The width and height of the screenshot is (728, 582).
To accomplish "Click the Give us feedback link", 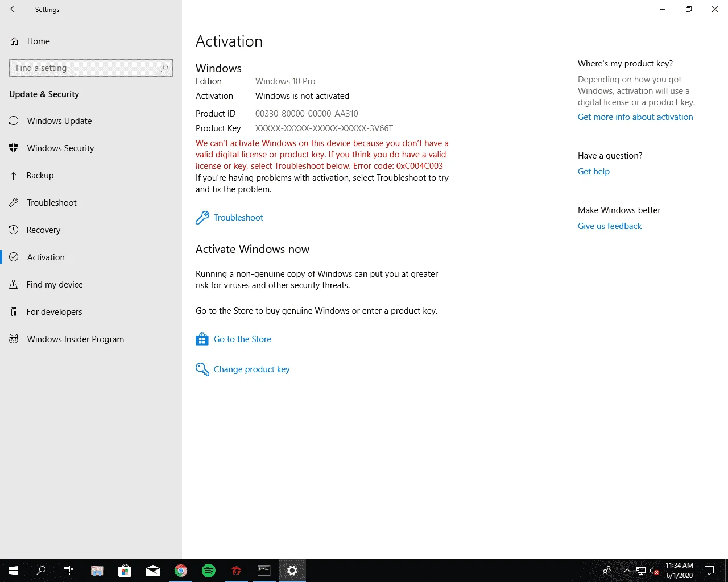I will pos(610,226).
